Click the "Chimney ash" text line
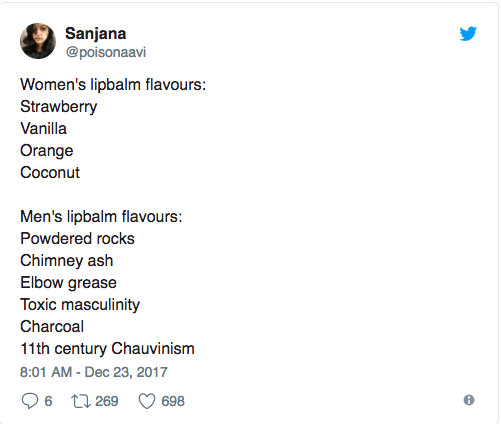This screenshot has width=501, height=424. (x=67, y=261)
